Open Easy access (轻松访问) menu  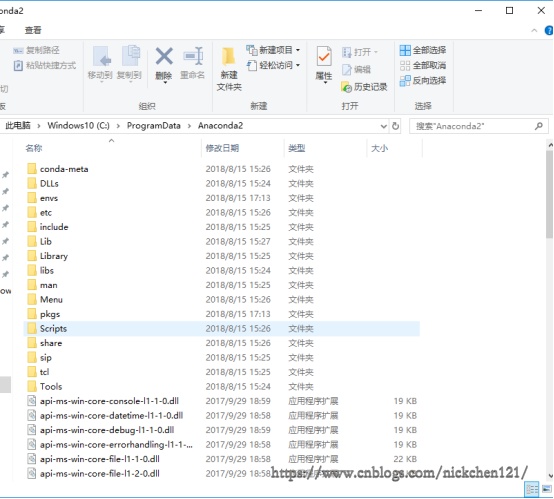(273, 65)
